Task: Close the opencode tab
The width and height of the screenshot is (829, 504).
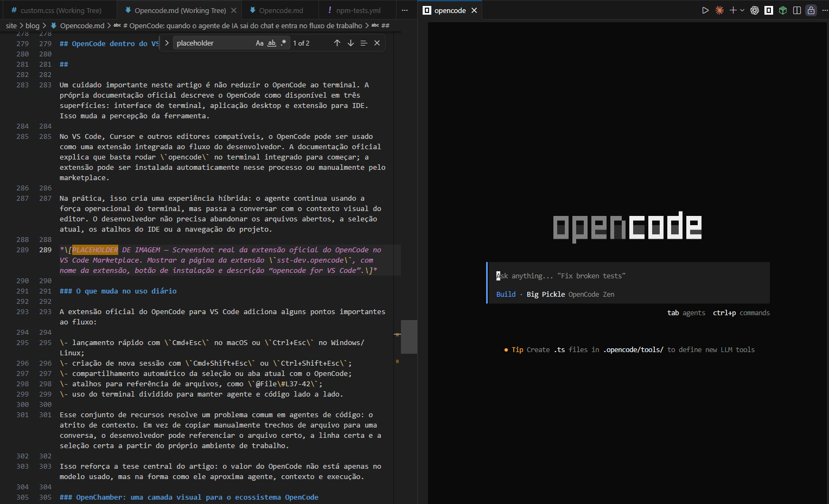Action: click(x=474, y=10)
